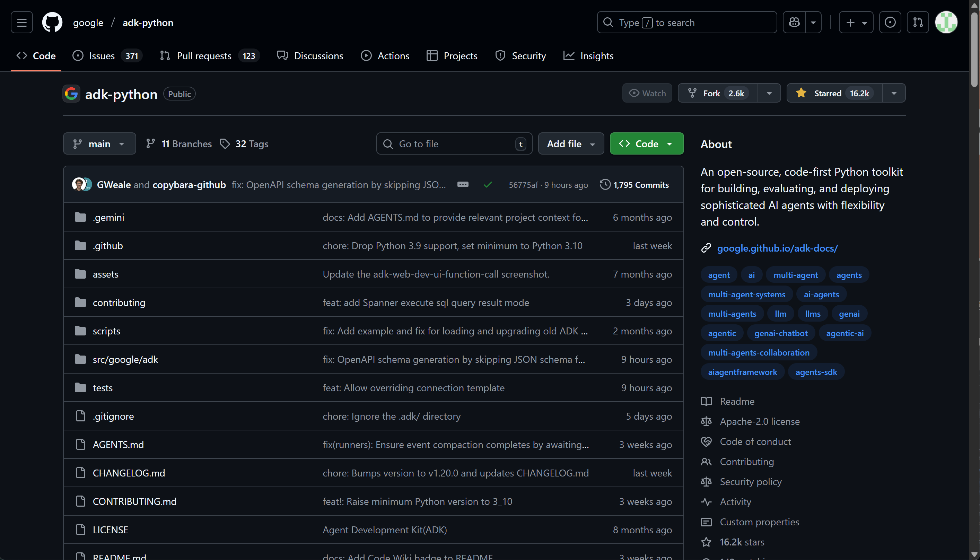Open the green Code clone dropdown
Image resolution: width=980 pixels, height=560 pixels.
point(647,143)
